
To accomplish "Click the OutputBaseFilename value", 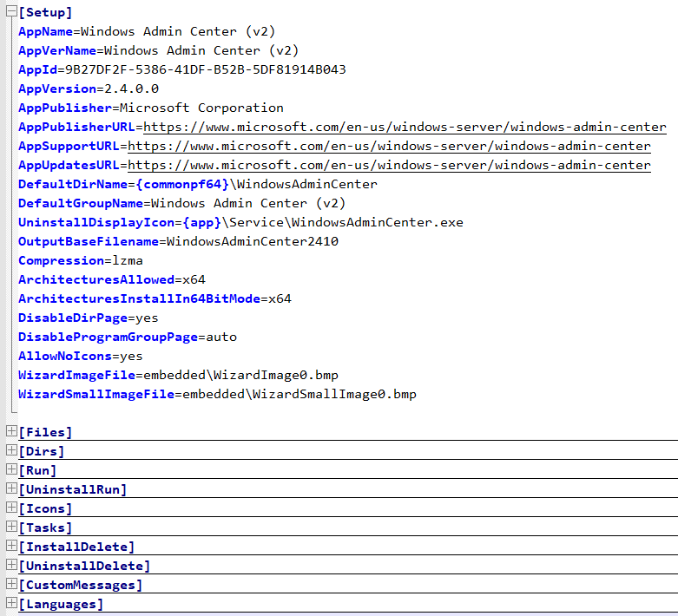I will click(x=252, y=242).
